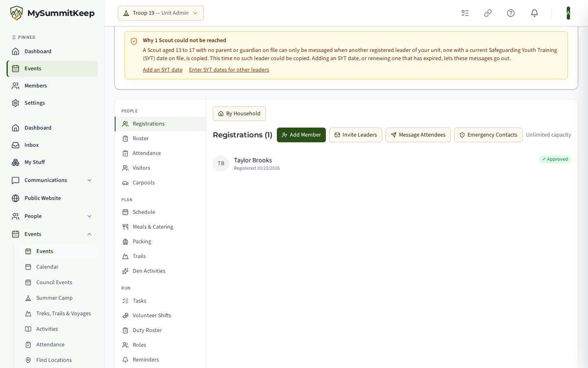Click Invite Leaders button
Viewport: 588px width, 368px height.
356,135
